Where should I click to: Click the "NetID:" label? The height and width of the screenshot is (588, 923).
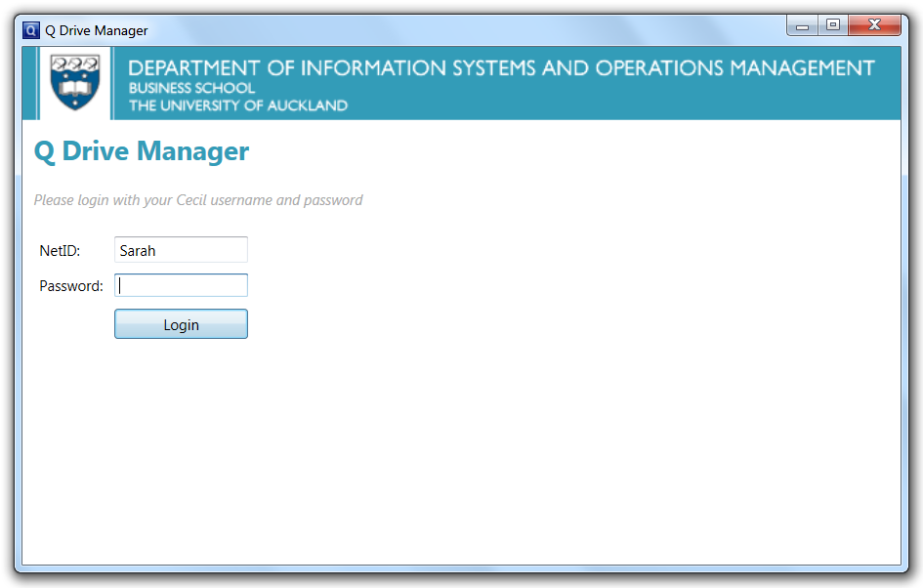click(60, 251)
